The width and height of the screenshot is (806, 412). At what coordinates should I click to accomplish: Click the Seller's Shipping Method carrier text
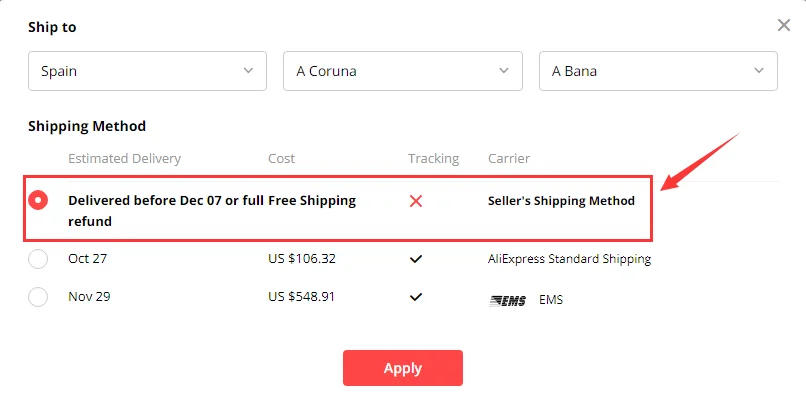click(x=561, y=201)
